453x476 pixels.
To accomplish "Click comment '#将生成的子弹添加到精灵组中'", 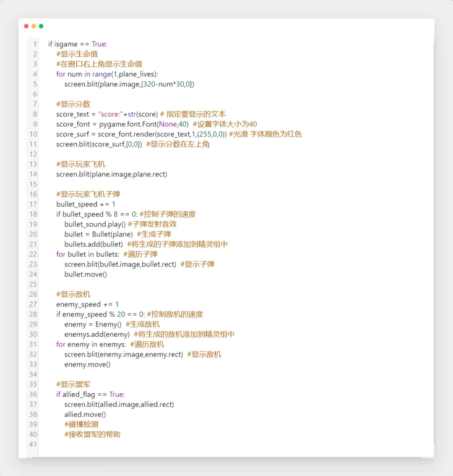I will point(177,244).
